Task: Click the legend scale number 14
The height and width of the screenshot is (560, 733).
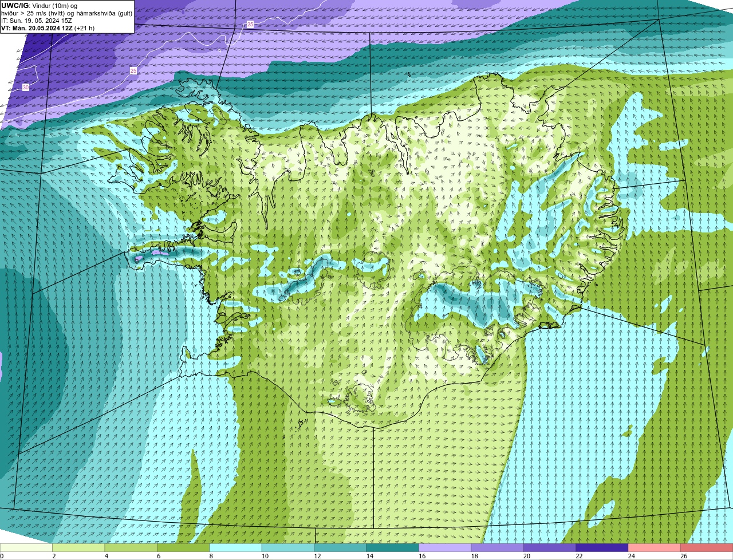Action: click(369, 556)
